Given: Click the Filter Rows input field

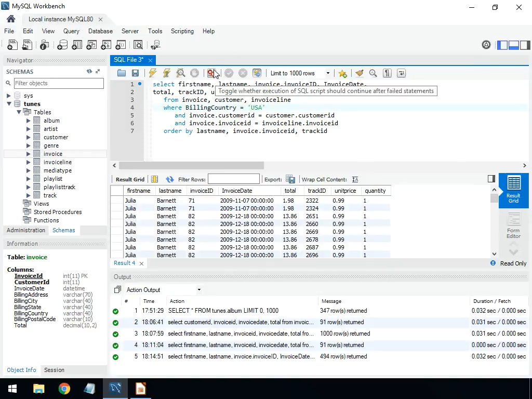Looking at the screenshot, I should [x=233, y=179].
